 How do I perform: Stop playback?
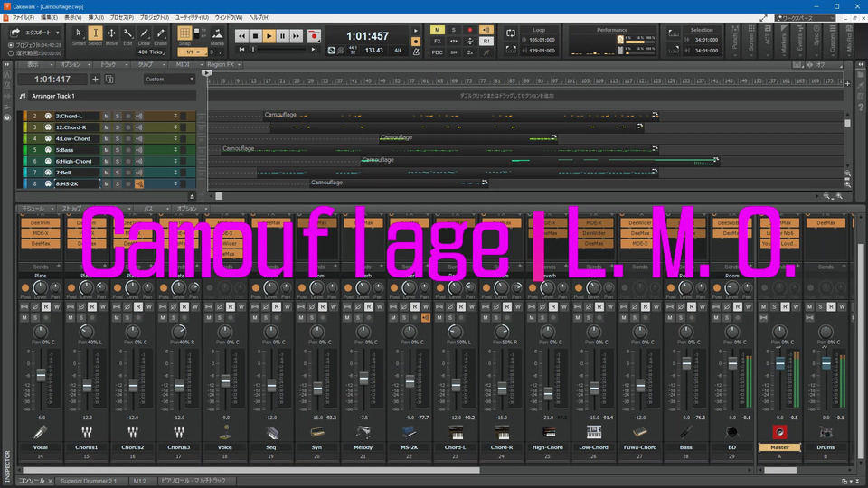click(x=255, y=36)
